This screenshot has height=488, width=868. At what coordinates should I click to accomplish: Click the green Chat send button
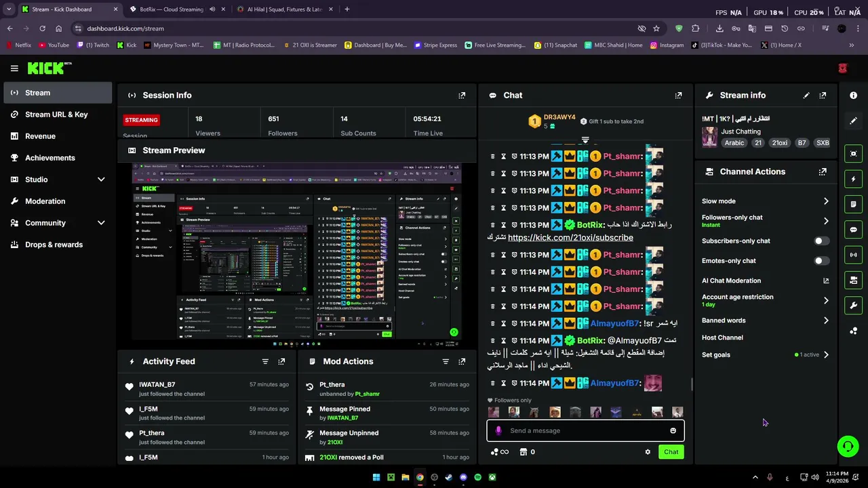pos(671,452)
